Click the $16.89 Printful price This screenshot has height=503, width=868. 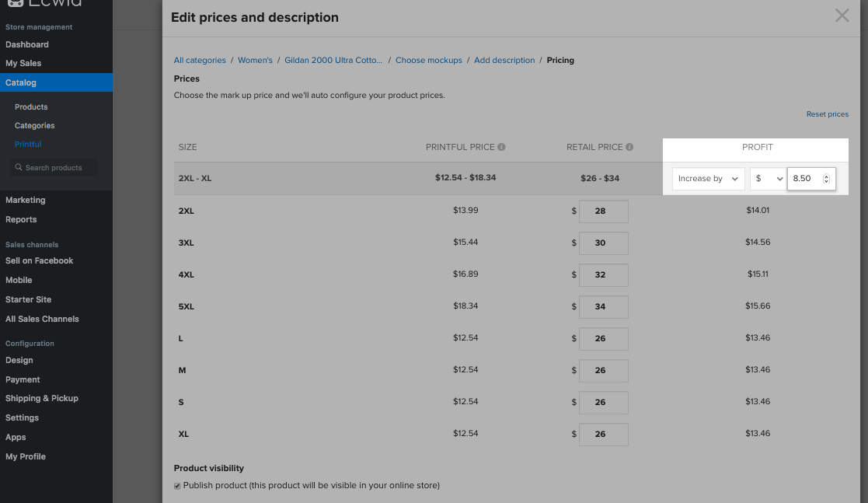465,274
